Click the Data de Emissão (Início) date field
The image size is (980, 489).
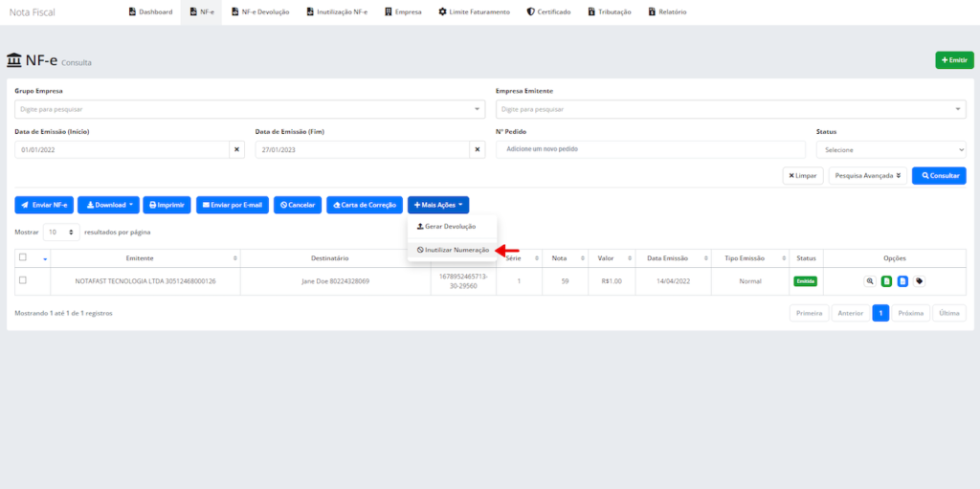point(122,149)
